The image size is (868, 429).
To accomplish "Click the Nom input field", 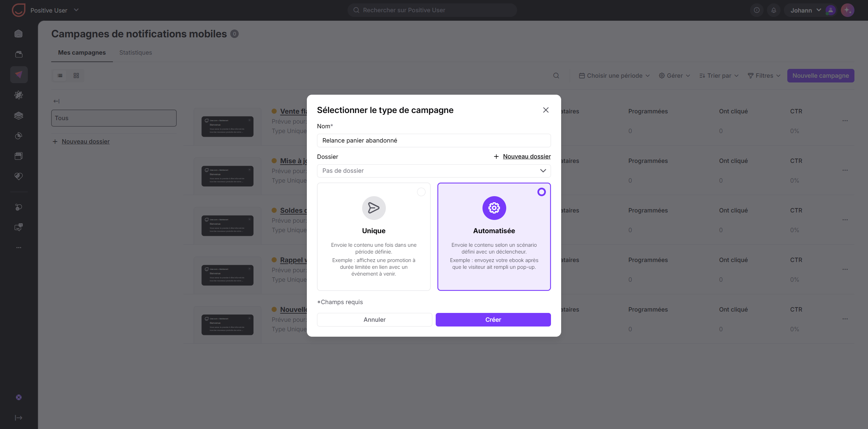I will click(434, 141).
